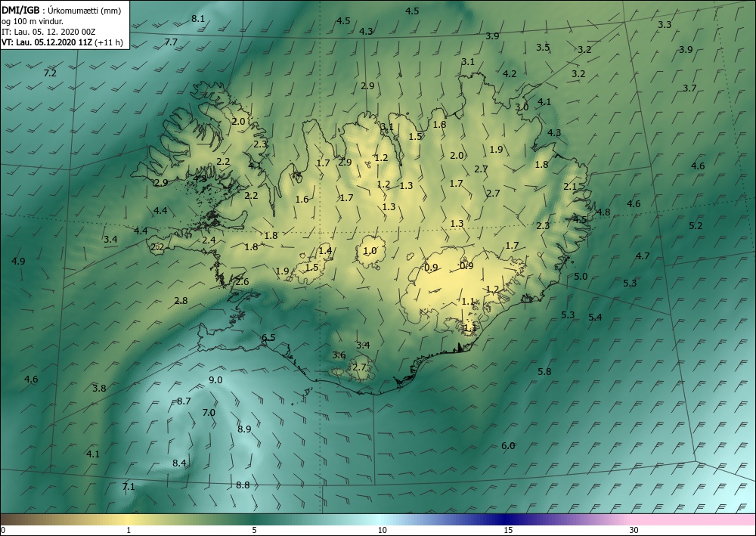The image size is (756, 536).
Task: Click the map value "7.7"
Action: (x=171, y=42)
